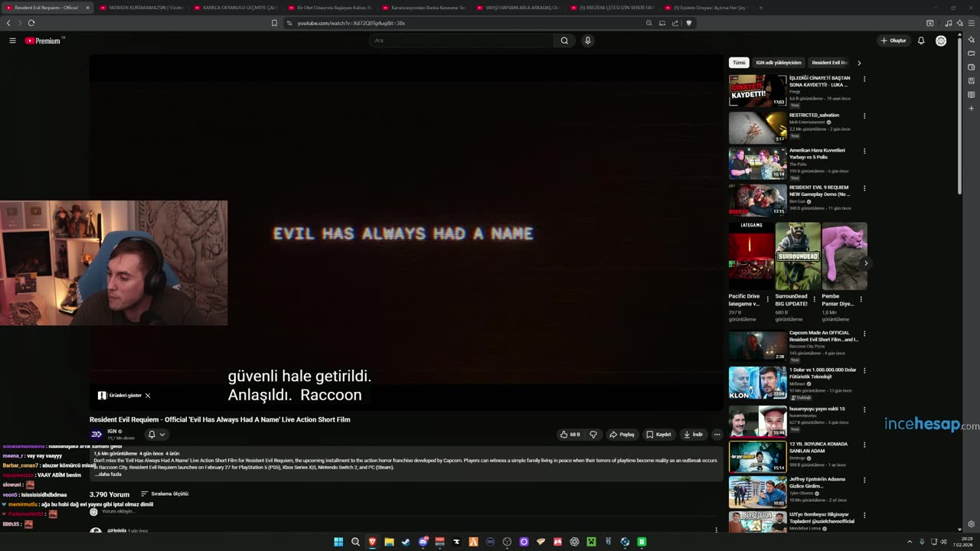This screenshot has width=980, height=551.
Task: Switch to the Bir Otel Odasında Başlayan tab
Action: click(330, 8)
